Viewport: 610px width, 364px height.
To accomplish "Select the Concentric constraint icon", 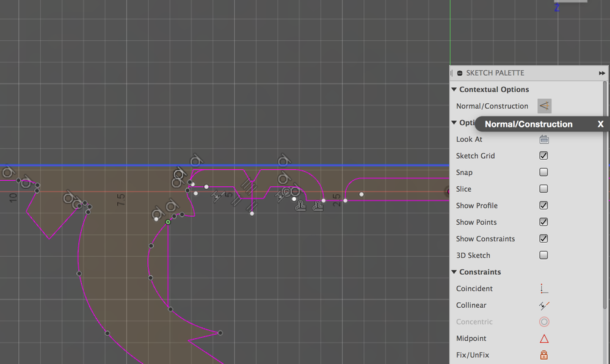I will point(544,322).
